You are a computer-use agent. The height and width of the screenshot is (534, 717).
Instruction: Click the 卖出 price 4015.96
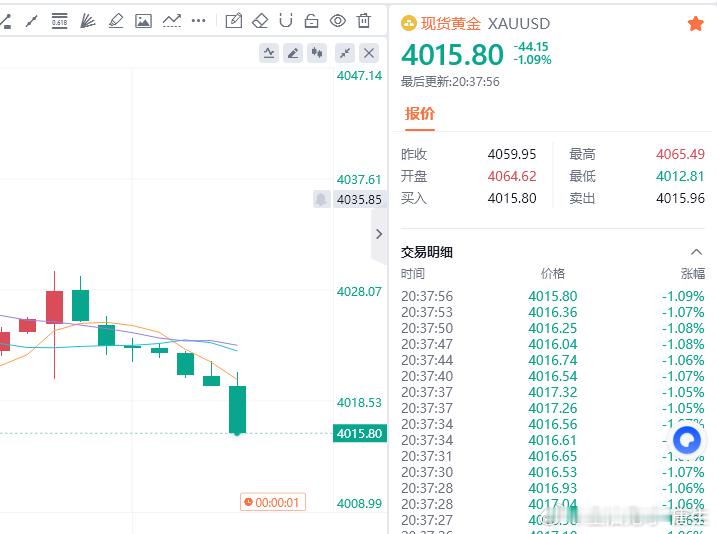pyautogui.click(x=680, y=198)
